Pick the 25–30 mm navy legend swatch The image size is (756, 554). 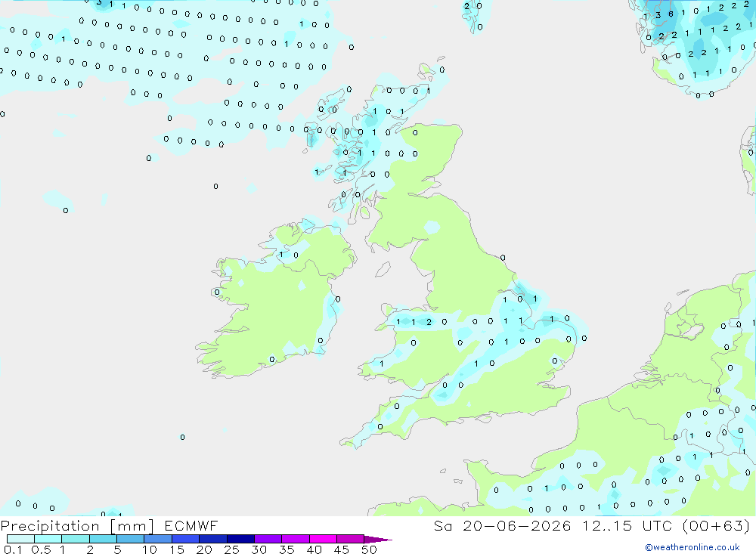tap(240, 539)
